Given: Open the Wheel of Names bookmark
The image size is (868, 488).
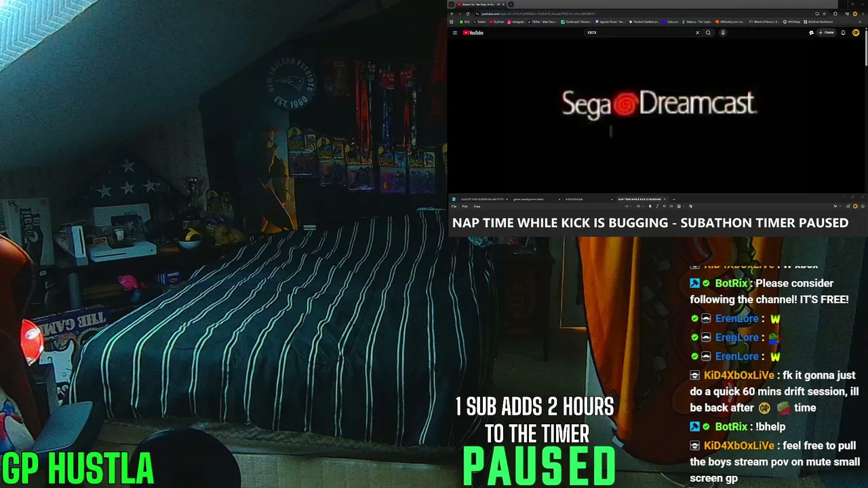Looking at the screenshot, I should click(764, 22).
